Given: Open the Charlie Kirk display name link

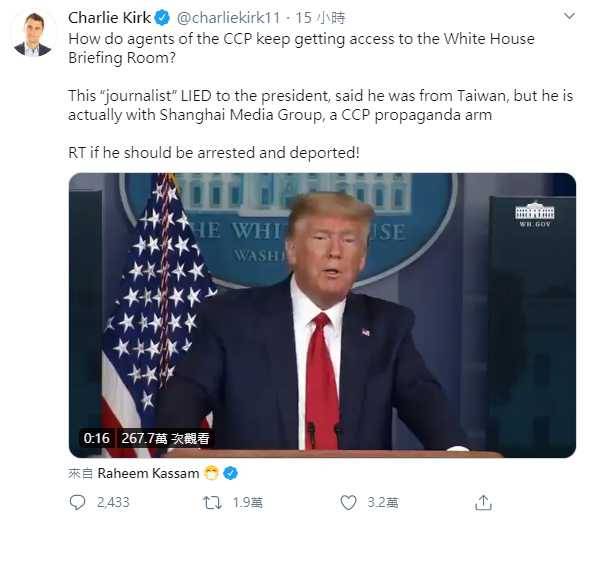Looking at the screenshot, I should tap(109, 18).
